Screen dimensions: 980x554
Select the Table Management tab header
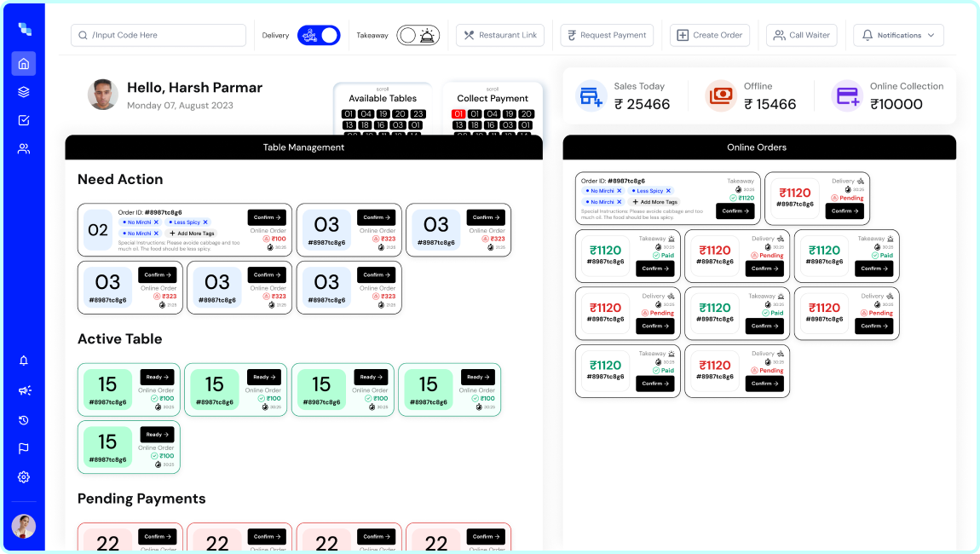pos(303,147)
